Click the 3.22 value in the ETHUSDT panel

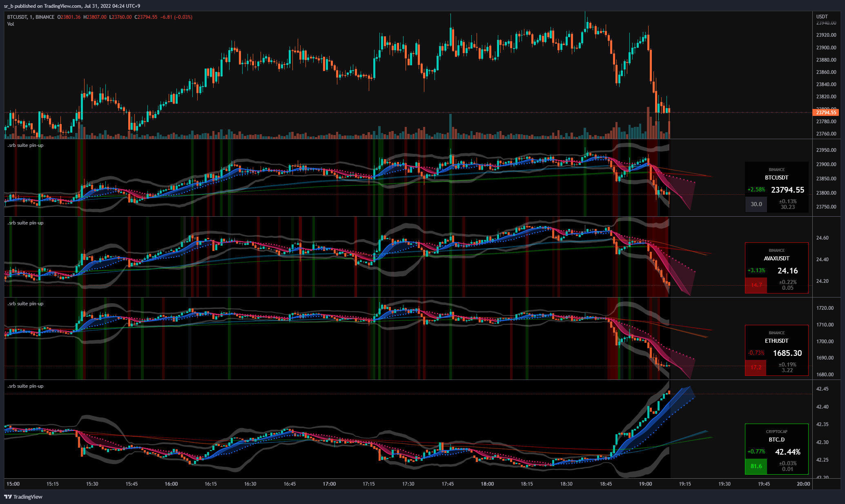787,370
